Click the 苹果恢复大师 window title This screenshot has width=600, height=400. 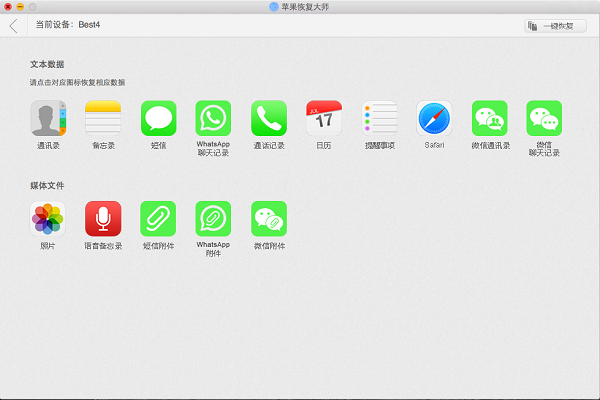point(305,7)
